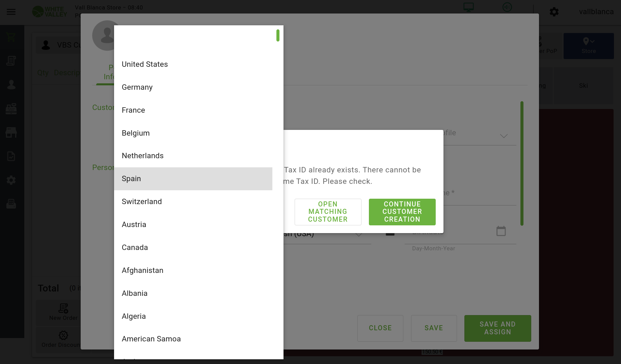Select Afghanistan from the country list

193,271
